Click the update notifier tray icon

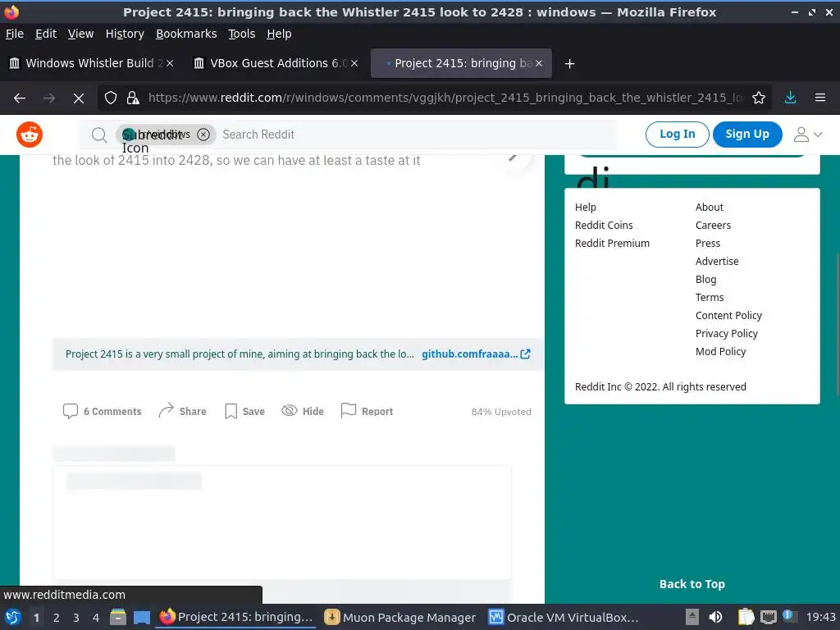pos(789,617)
